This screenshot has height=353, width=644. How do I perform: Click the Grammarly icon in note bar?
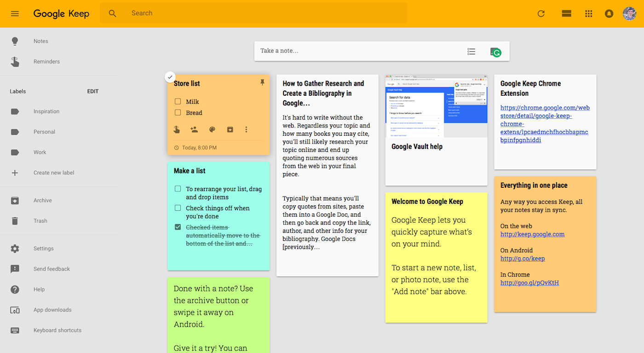(495, 52)
